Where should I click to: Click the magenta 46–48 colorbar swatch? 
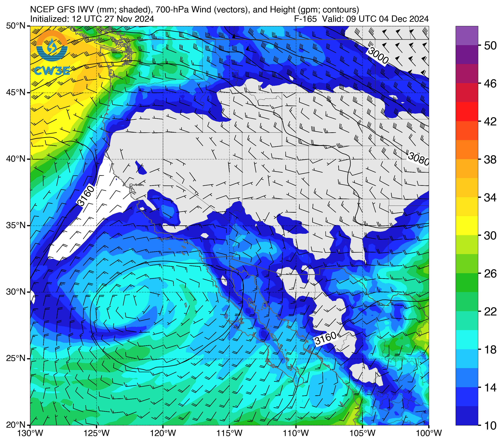(x=467, y=73)
